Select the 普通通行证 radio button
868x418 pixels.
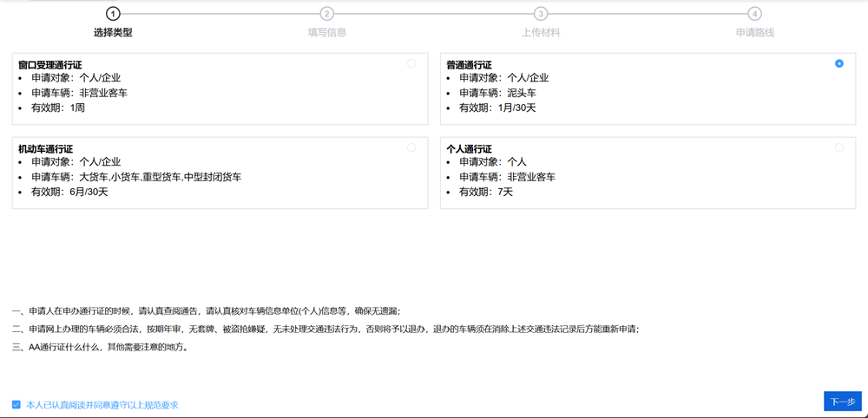point(838,63)
